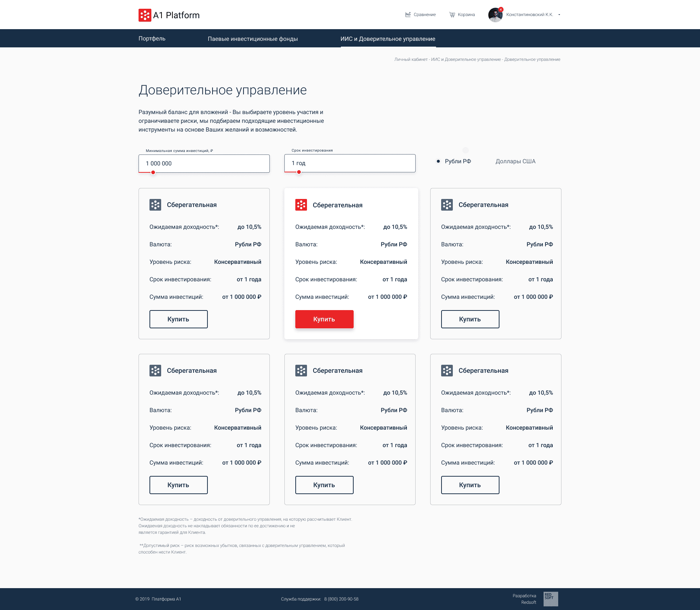Click the user avatar with notification badge
The height and width of the screenshot is (610, 700).
click(495, 15)
